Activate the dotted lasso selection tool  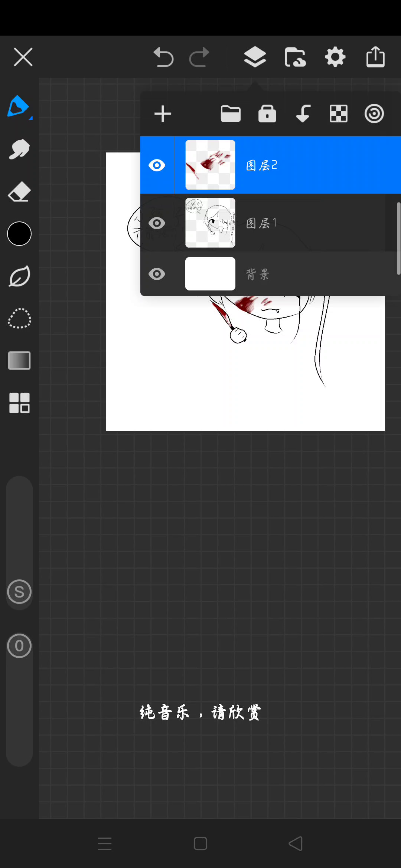tap(19, 318)
